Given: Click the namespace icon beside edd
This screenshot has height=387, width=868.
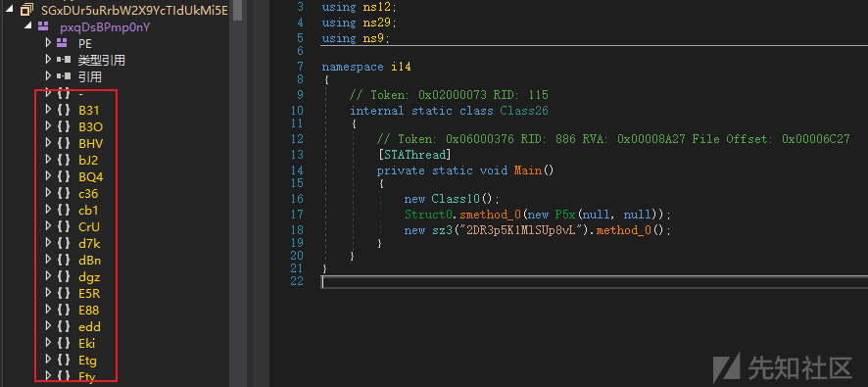Looking at the screenshot, I should [64, 326].
